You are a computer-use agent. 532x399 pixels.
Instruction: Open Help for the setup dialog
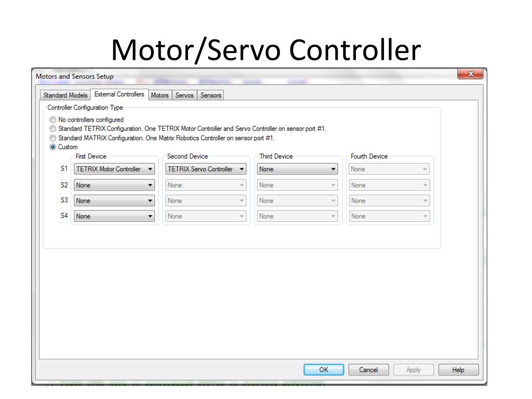click(x=458, y=370)
